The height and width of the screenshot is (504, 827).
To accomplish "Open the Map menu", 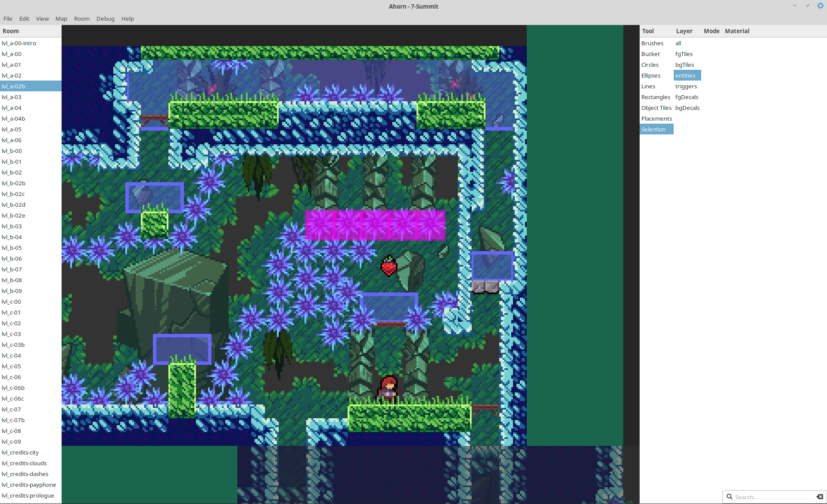I will 61,19.
